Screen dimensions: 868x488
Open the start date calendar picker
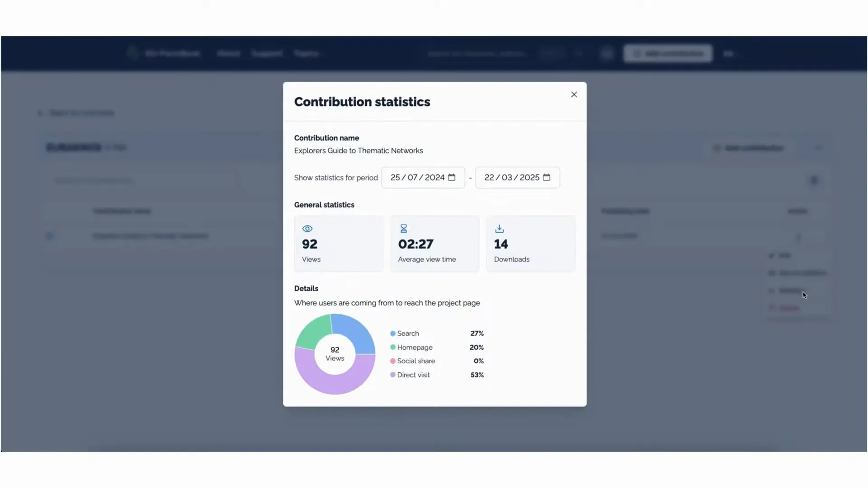point(452,178)
